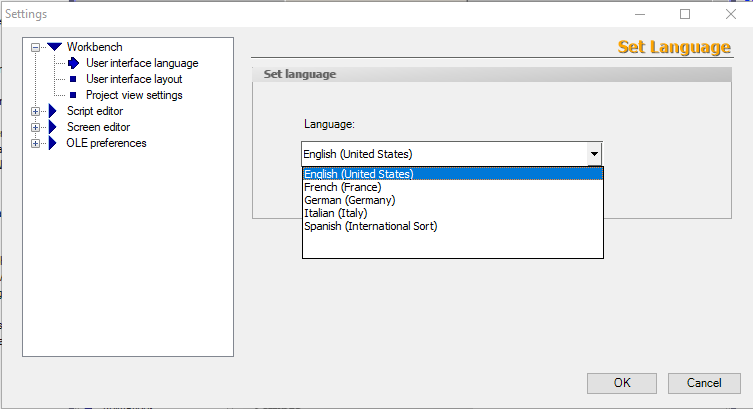Select highlighted English (United States) list entry
The image size is (753, 409).
click(x=358, y=174)
